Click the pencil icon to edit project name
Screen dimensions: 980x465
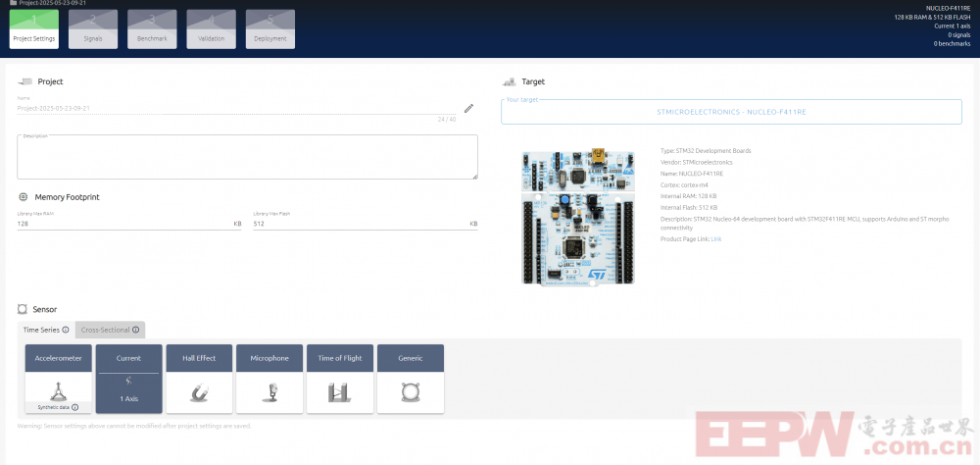click(468, 108)
